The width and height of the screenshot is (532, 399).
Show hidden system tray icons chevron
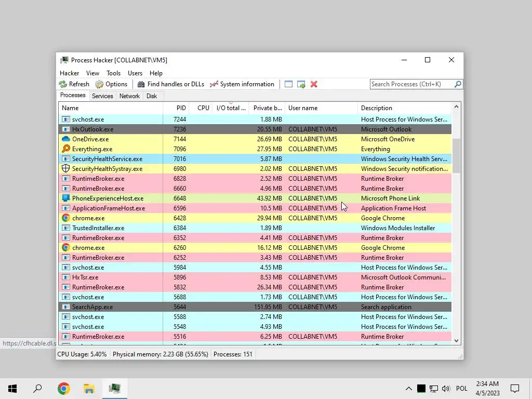[x=409, y=389]
